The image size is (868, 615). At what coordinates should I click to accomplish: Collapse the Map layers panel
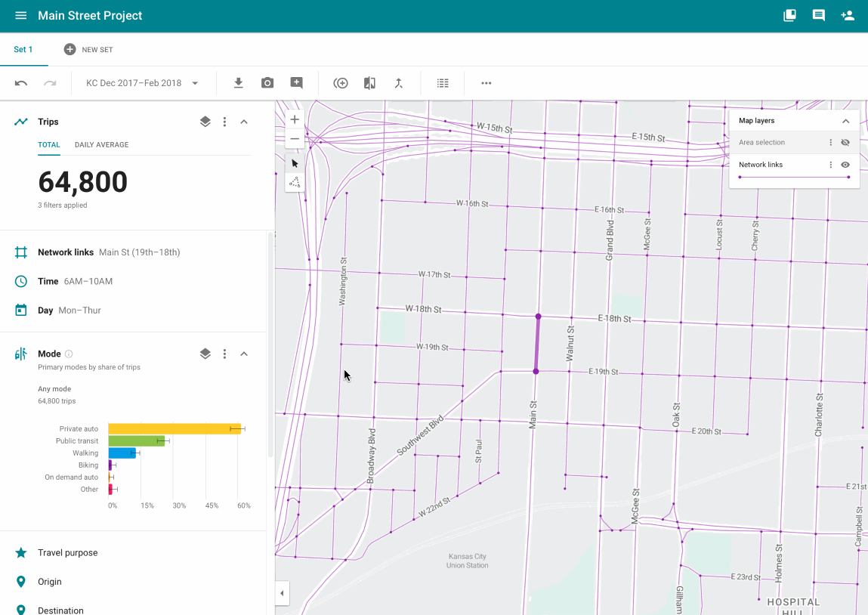point(845,121)
